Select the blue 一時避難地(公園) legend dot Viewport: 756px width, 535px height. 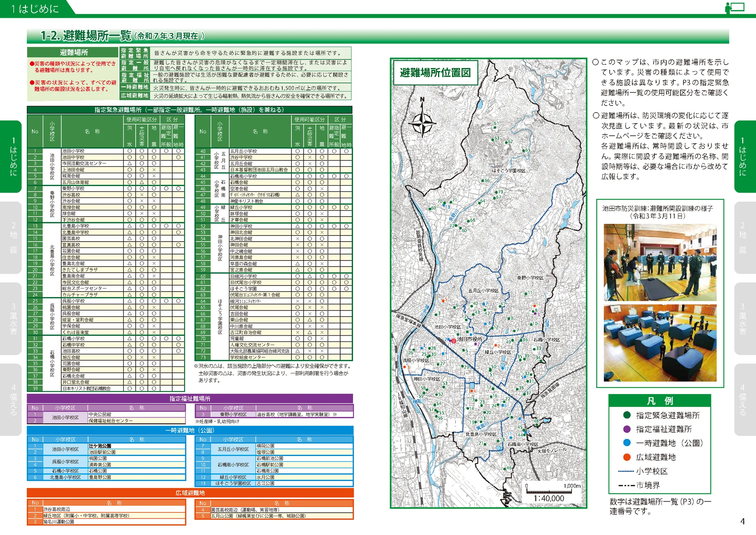(x=627, y=443)
